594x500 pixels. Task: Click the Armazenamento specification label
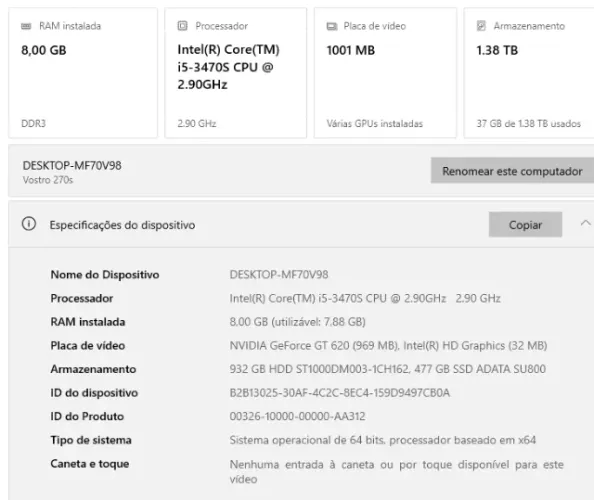click(93, 369)
